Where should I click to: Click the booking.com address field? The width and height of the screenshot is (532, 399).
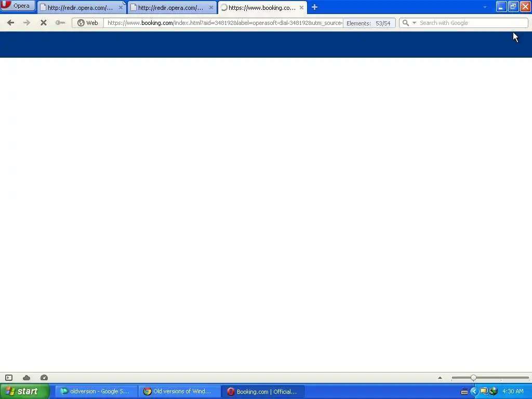224,23
